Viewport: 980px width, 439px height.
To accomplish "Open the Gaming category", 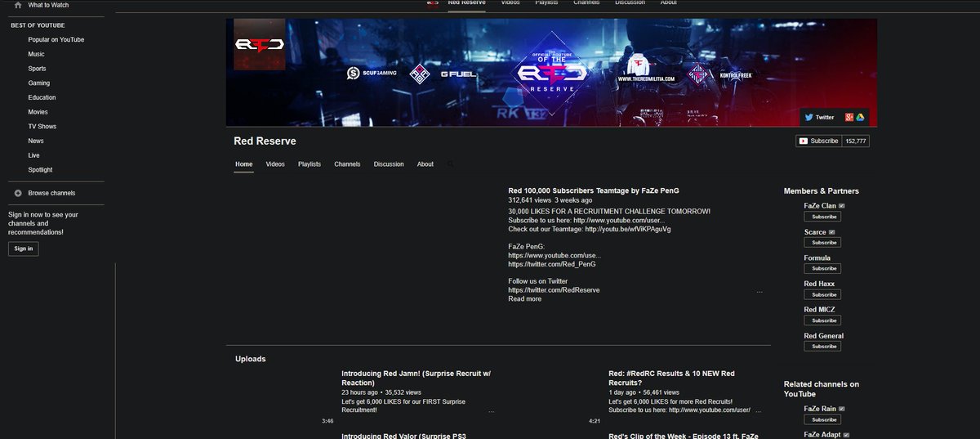I will point(38,83).
